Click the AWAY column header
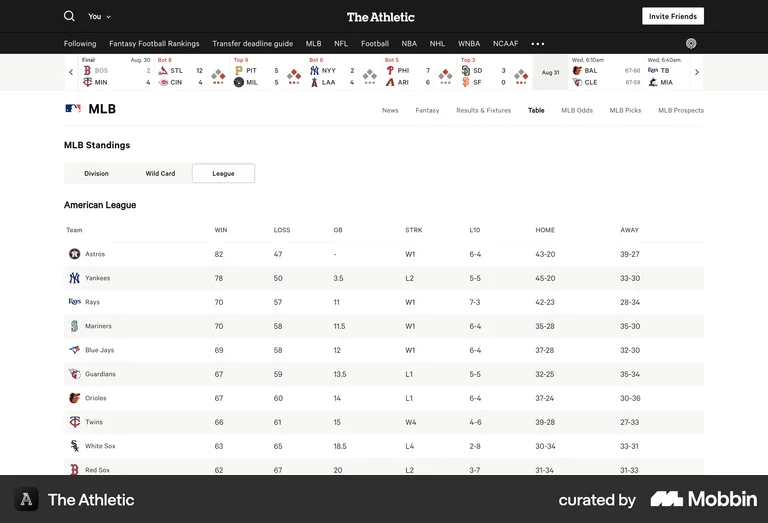The height and width of the screenshot is (523, 768). (x=629, y=230)
